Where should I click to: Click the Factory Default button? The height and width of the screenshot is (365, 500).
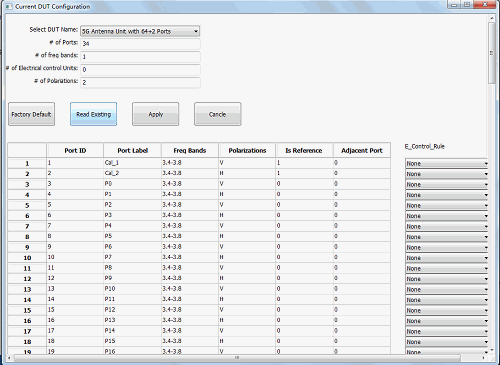(x=31, y=114)
